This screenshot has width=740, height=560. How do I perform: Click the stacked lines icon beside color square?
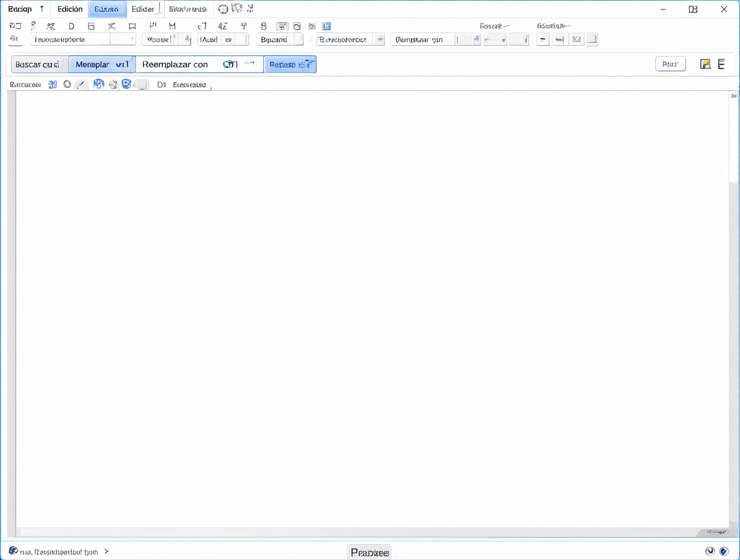pyautogui.click(x=722, y=64)
